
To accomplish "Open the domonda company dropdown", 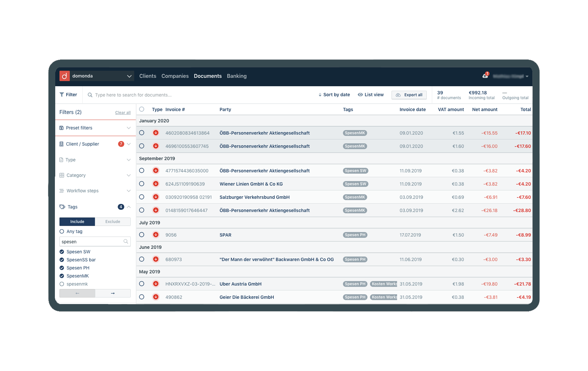I will (x=129, y=76).
